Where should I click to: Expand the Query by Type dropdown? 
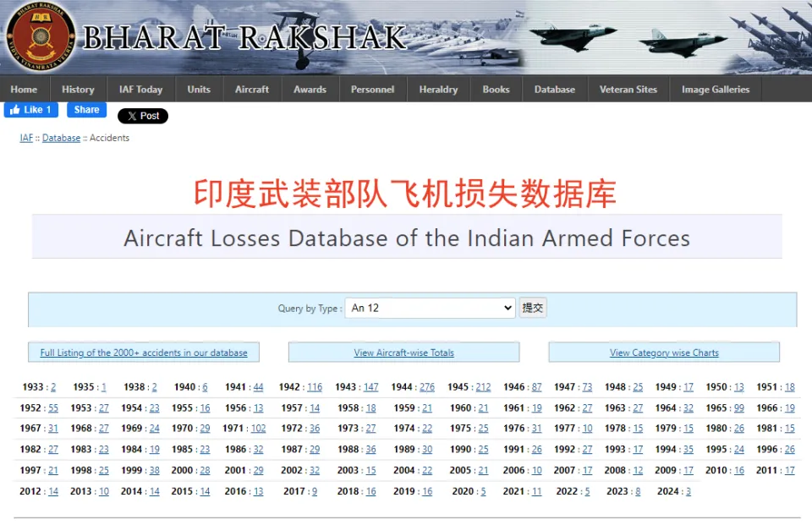pyautogui.click(x=431, y=308)
